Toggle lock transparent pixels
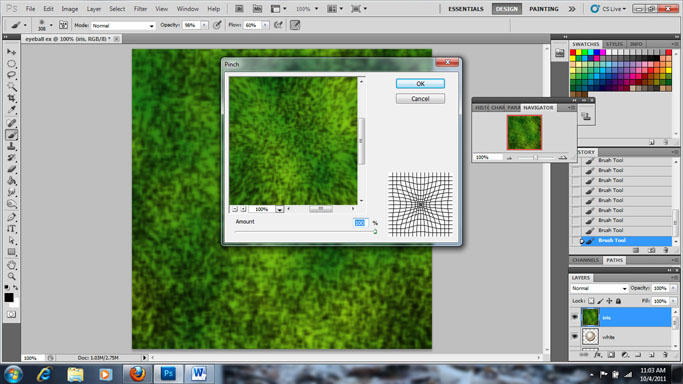 [x=591, y=301]
